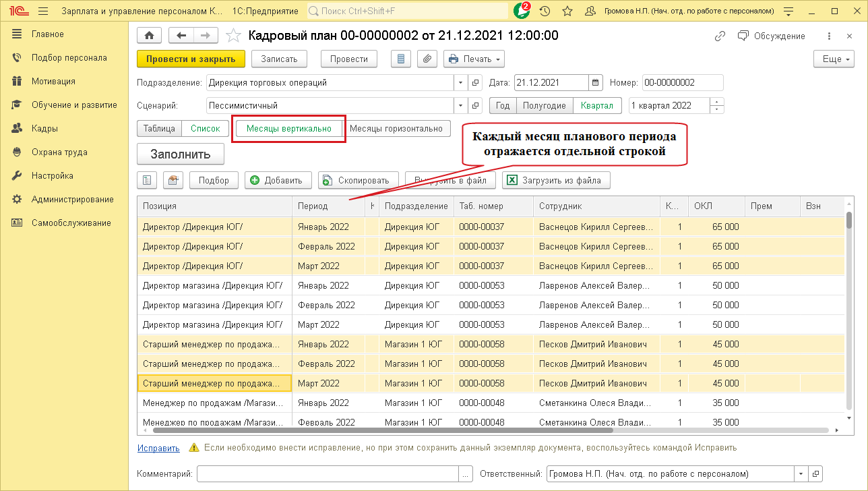Open the document report list icon
Image resolution: width=868 pixels, height=491 pixels.
tap(401, 59)
